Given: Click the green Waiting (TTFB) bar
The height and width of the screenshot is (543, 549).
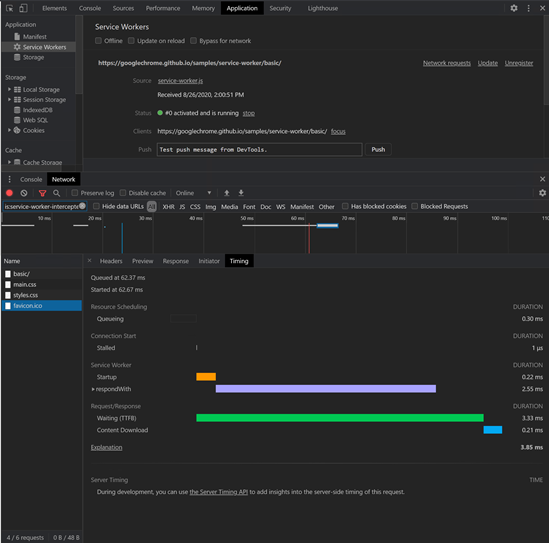Looking at the screenshot, I should 340,418.
